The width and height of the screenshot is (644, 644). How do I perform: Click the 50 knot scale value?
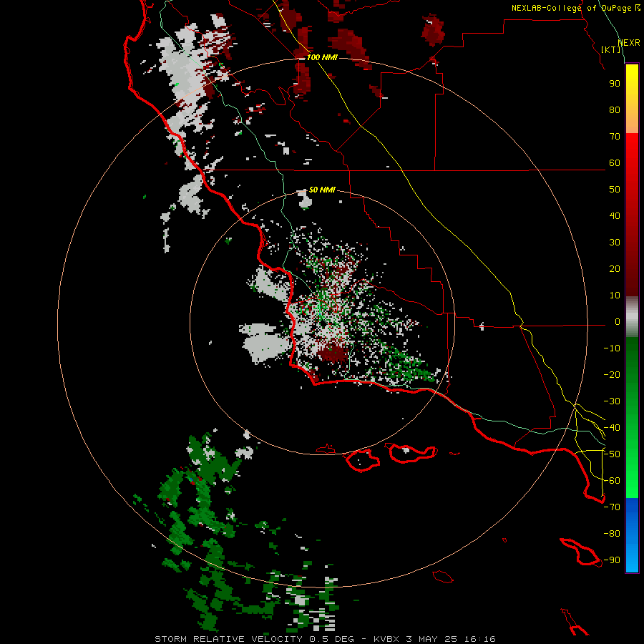(615, 190)
